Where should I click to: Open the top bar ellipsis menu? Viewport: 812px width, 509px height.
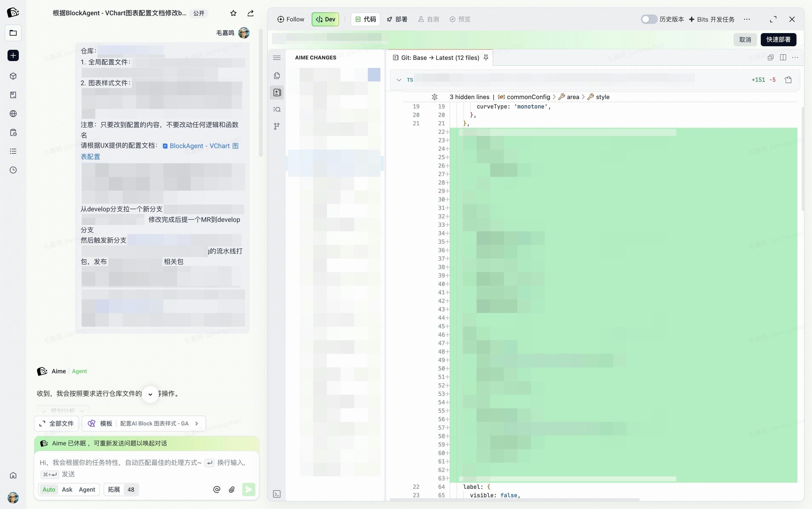coord(747,19)
